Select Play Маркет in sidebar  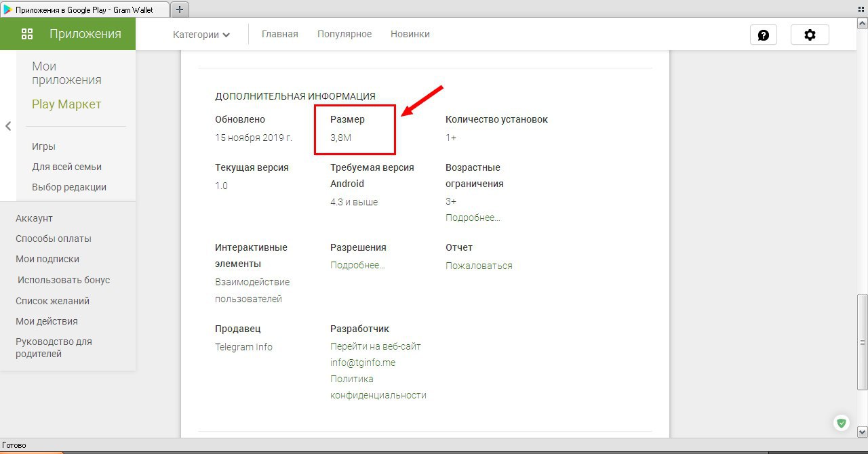click(x=66, y=104)
